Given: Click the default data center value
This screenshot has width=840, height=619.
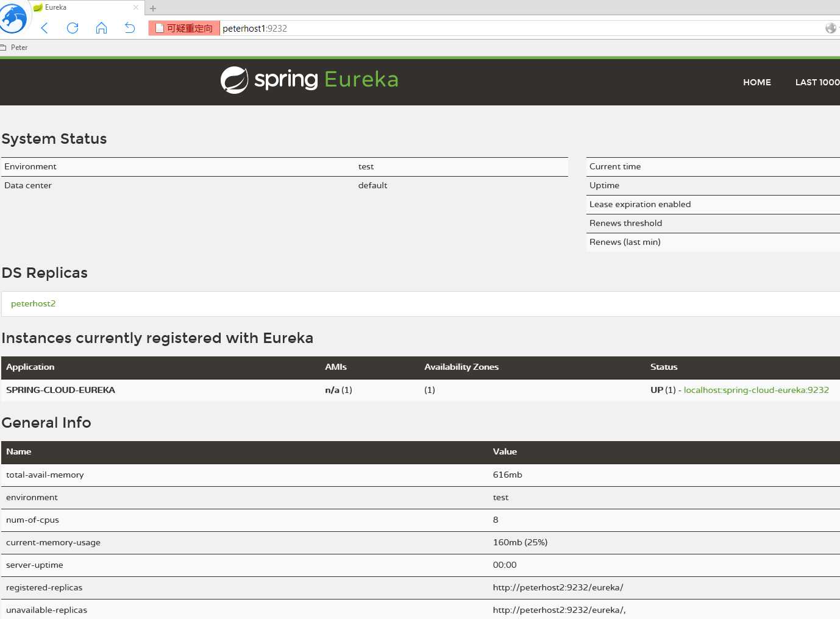Looking at the screenshot, I should coord(373,185).
